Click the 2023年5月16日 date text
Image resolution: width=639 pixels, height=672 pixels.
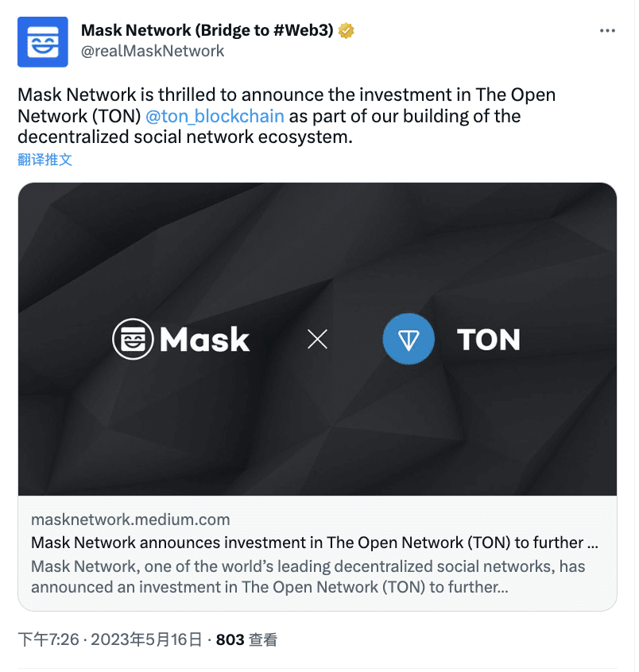pos(148,639)
